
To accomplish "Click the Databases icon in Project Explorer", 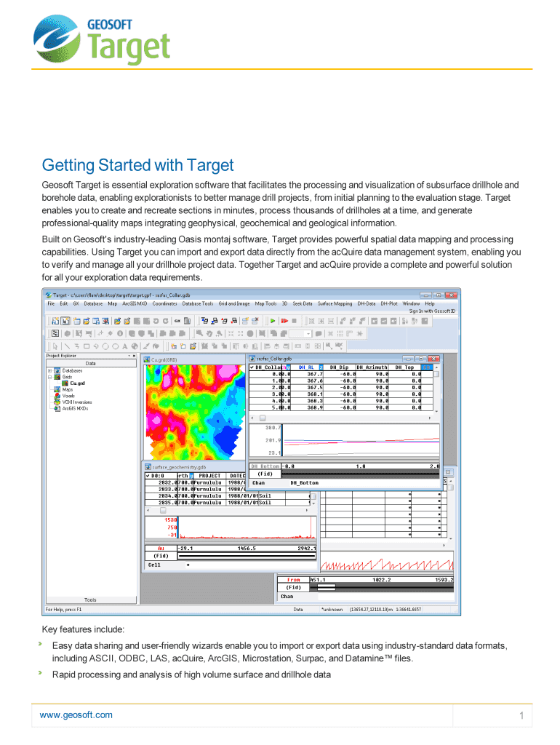I will [56, 370].
